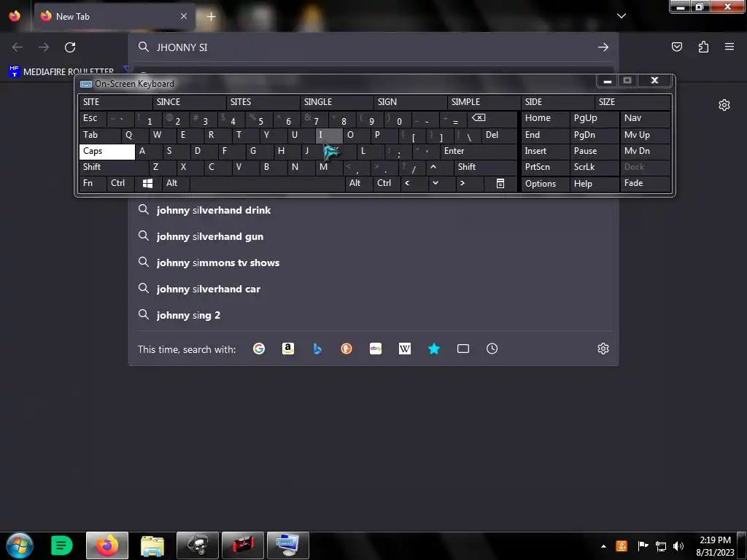Choose suggestion johnny simmons tv shows

[x=373, y=262]
